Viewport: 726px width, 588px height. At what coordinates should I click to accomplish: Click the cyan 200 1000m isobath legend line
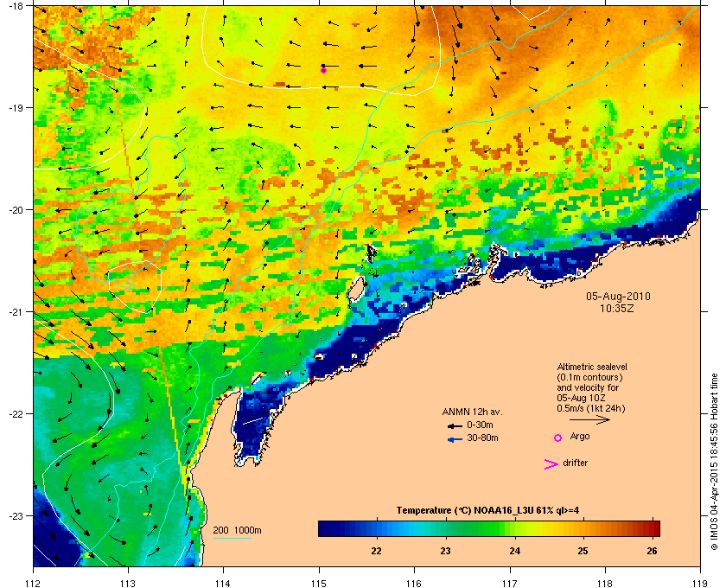click(x=232, y=539)
